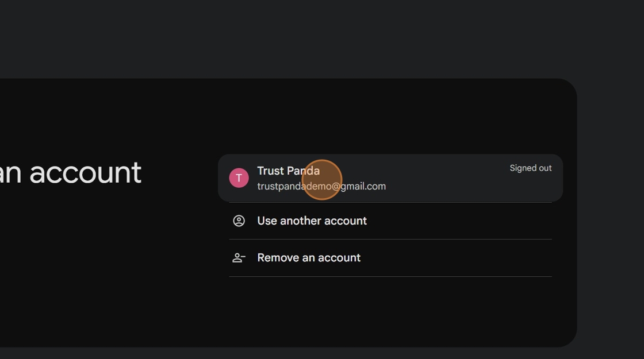644x359 pixels.
Task: Click the Use another account person icon
Action: (239, 221)
